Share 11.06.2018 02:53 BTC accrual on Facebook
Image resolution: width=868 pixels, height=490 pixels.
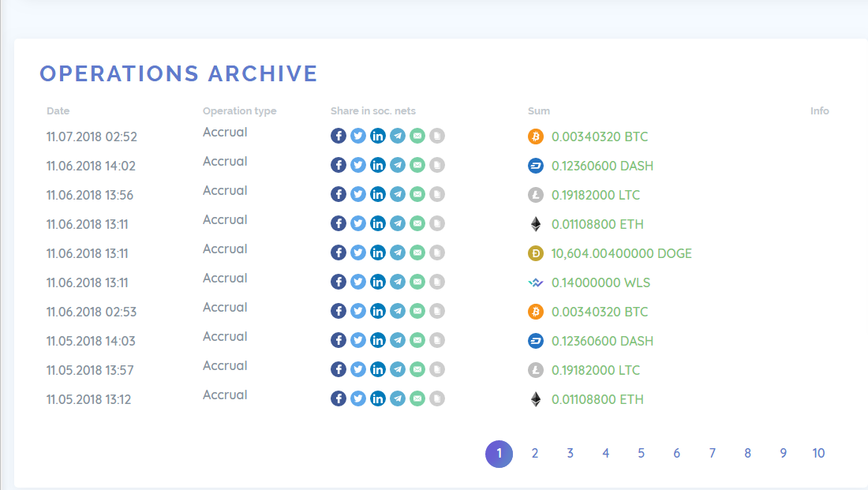point(338,311)
